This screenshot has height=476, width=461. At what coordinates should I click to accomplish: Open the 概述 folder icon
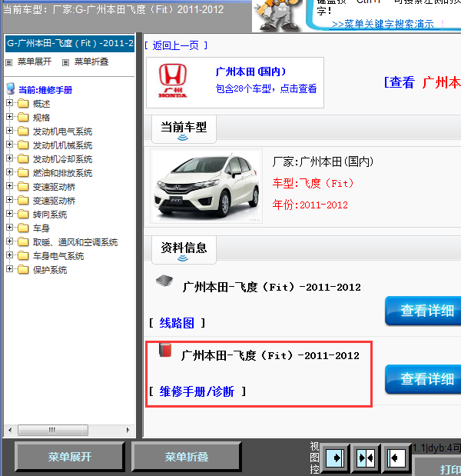click(23, 104)
